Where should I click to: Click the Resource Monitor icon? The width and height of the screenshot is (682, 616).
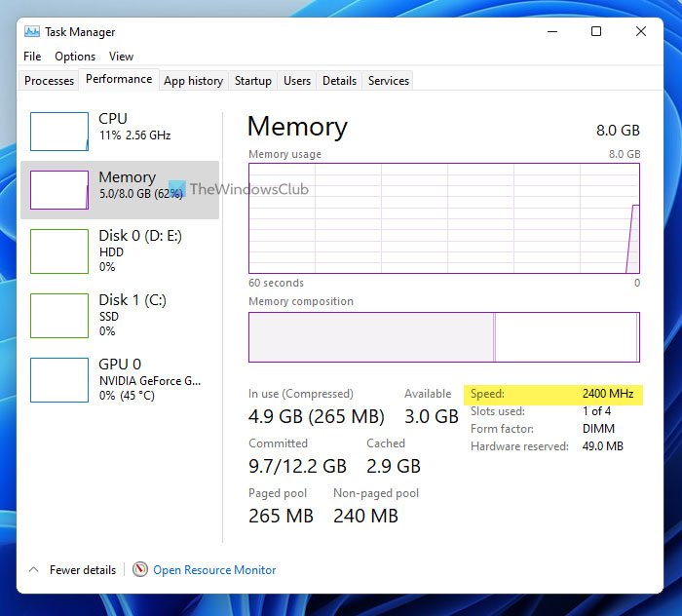click(140, 570)
